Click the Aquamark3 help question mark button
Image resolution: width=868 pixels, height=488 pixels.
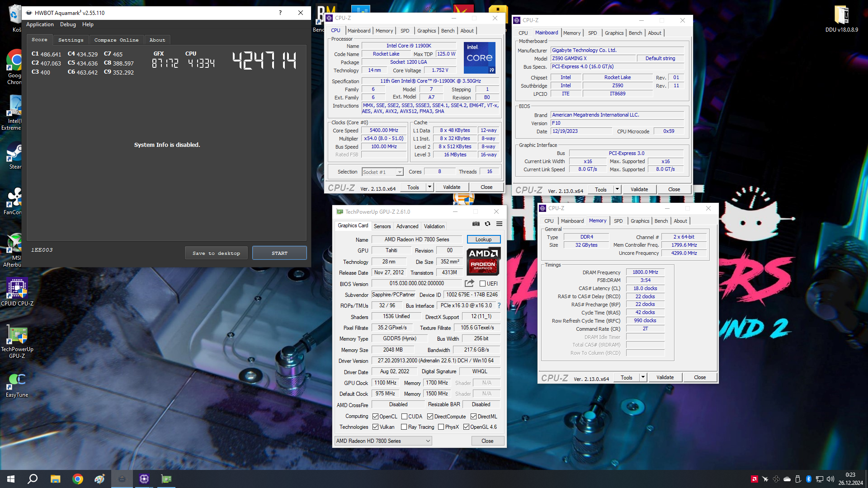click(280, 13)
